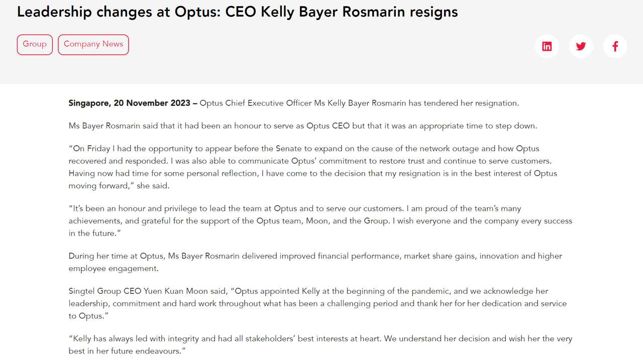Viewport: 643px width, 364px height.
Task: Click the honour and privilege quote paragraph
Action: [320, 220]
